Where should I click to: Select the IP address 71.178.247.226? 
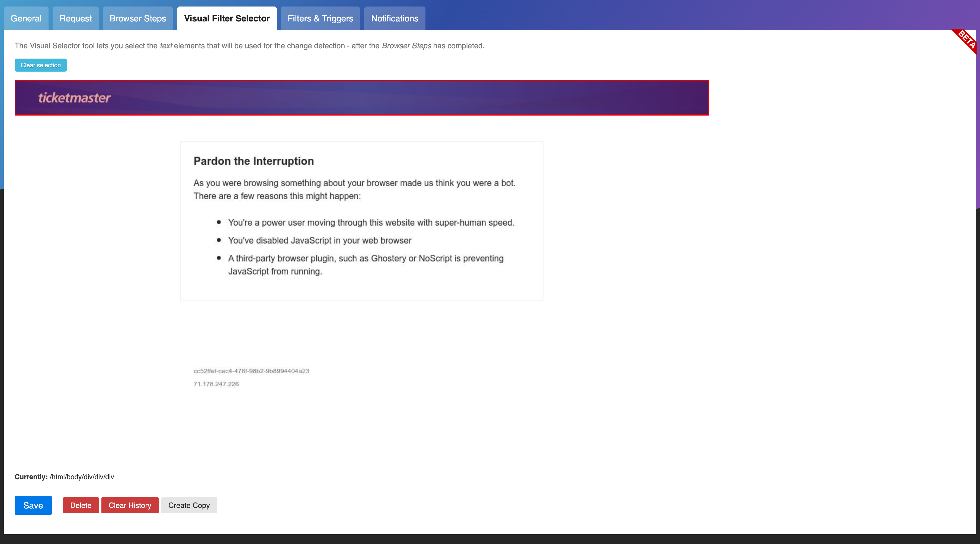(216, 384)
